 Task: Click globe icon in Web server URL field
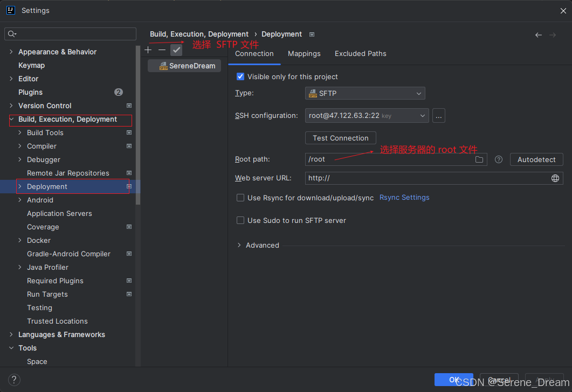point(555,178)
